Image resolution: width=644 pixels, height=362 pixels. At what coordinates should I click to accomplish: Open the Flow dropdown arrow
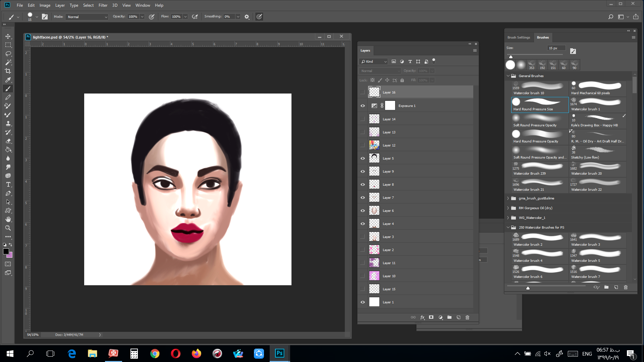(185, 17)
